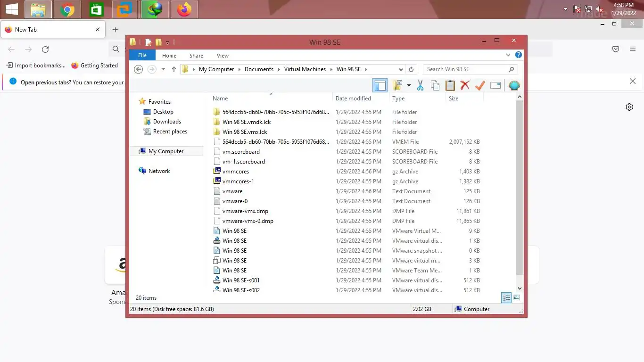Click Virtual Machines in the breadcrumb path
This screenshot has width=644, height=362.
(x=305, y=69)
